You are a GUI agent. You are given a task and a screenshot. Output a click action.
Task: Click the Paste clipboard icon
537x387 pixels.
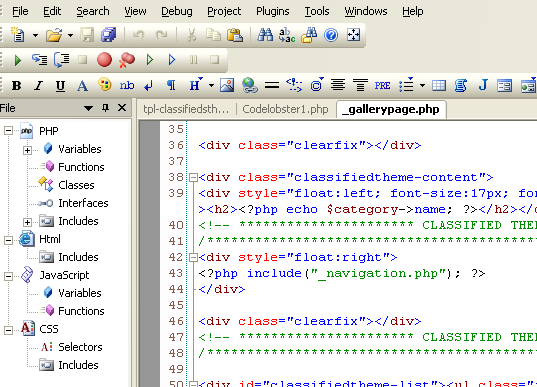click(x=235, y=35)
